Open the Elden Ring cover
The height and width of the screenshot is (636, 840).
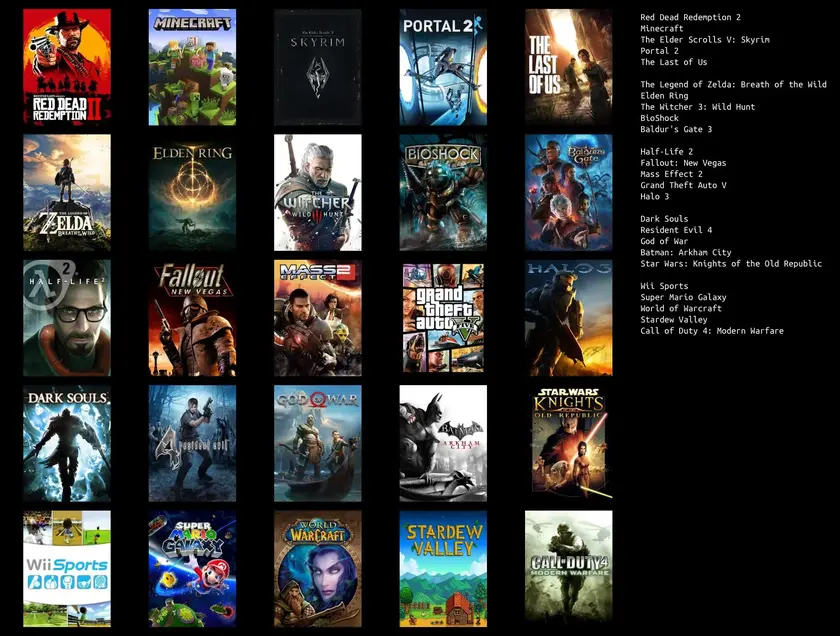192,192
